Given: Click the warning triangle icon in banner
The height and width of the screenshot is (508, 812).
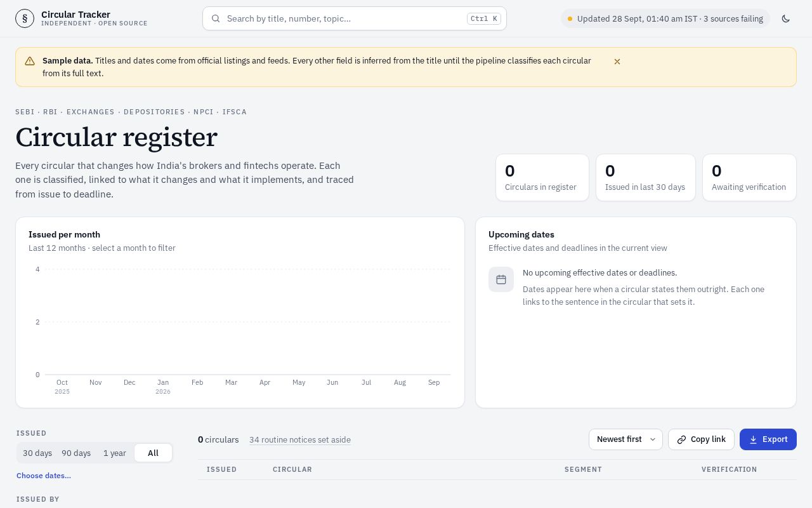Looking at the screenshot, I should [30, 61].
